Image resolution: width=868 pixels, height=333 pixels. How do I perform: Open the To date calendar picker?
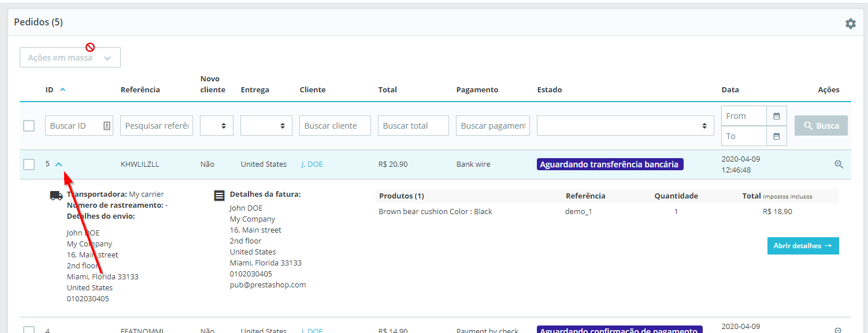point(777,136)
